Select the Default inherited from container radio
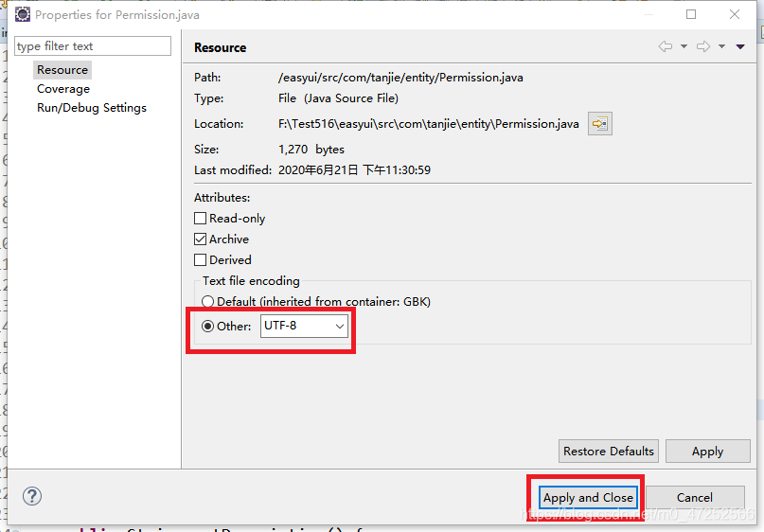The image size is (764, 532). point(208,302)
